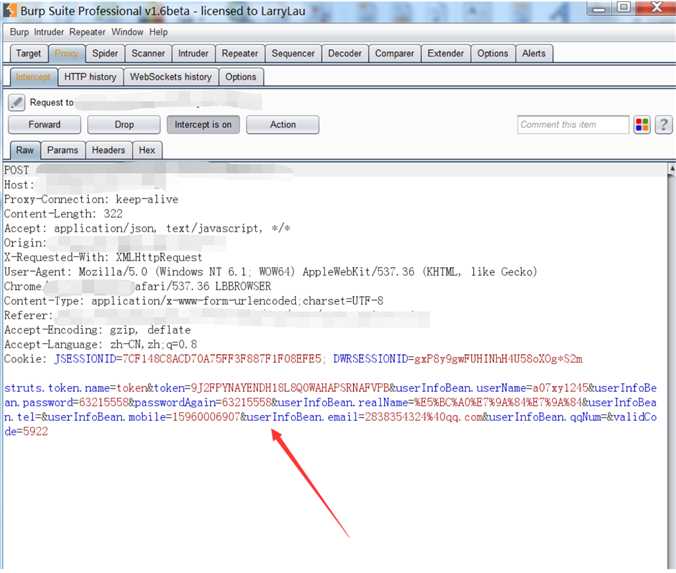Click the Comment this item field

tap(573, 125)
